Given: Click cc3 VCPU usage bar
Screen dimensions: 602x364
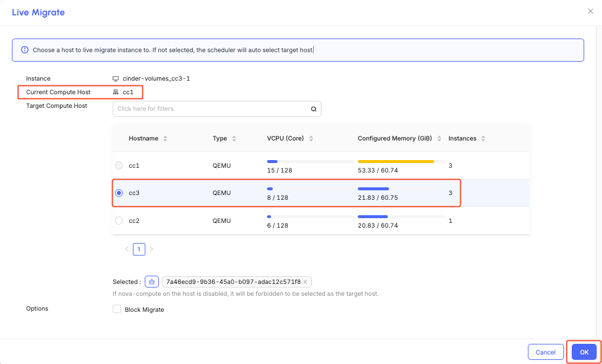Looking at the screenshot, I should point(310,189).
